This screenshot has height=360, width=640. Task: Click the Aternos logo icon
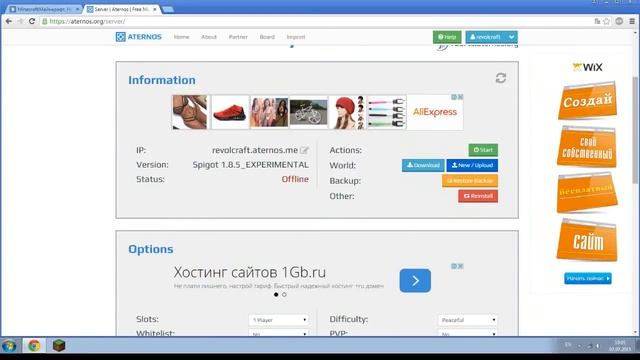[120, 37]
